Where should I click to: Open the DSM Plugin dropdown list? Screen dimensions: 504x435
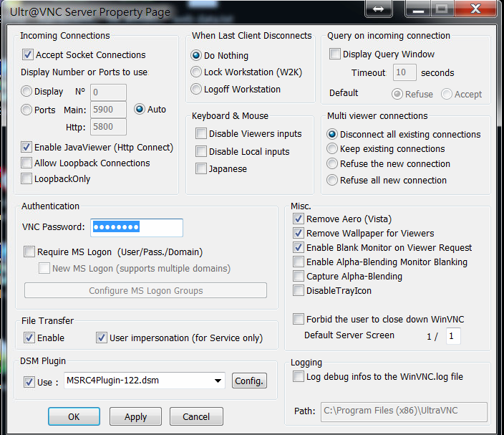[x=218, y=381]
